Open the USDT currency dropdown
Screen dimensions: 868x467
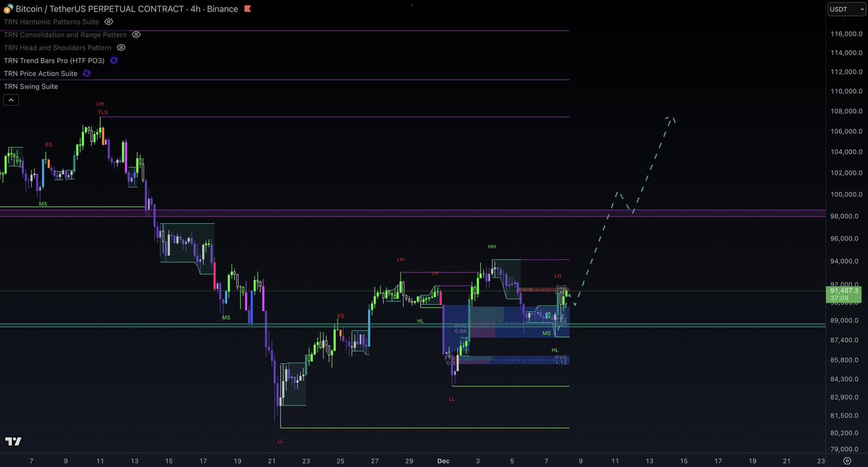845,9
